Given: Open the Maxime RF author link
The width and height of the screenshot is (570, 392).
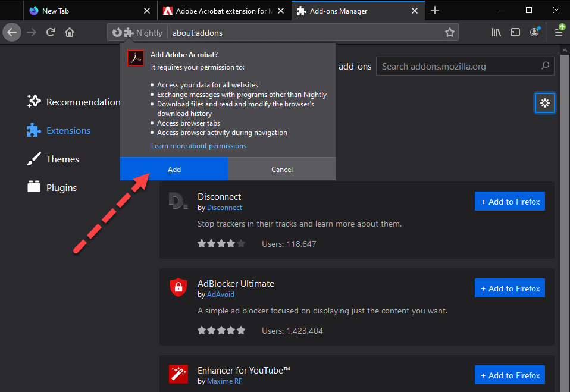Looking at the screenshot, I should pyautogui.click(x=224, y=381).
